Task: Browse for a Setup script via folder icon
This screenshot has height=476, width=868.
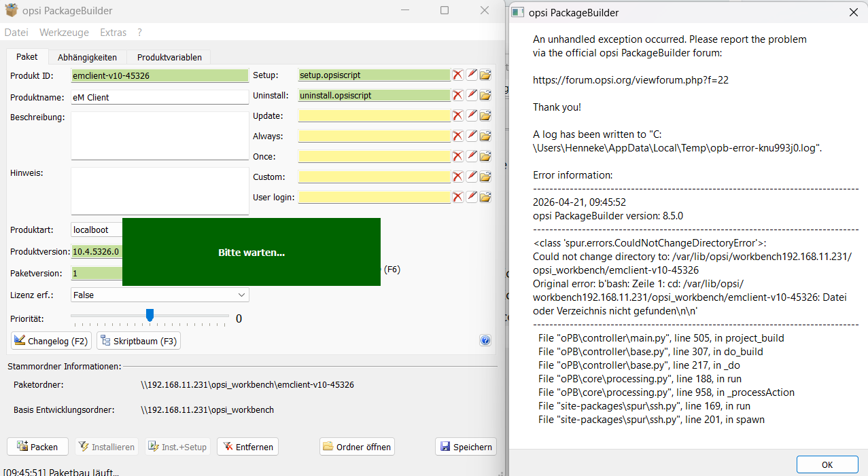Action: [x=485, y=75]
